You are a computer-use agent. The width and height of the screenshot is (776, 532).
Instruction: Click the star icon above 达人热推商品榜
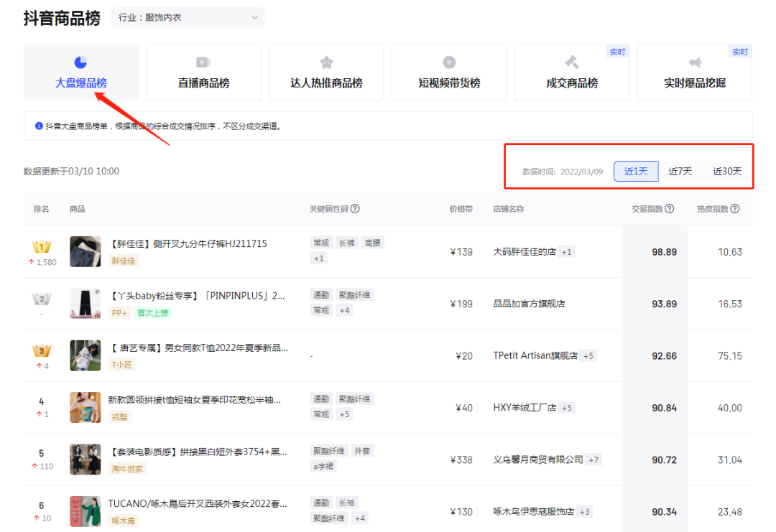(x=327, y=62)
